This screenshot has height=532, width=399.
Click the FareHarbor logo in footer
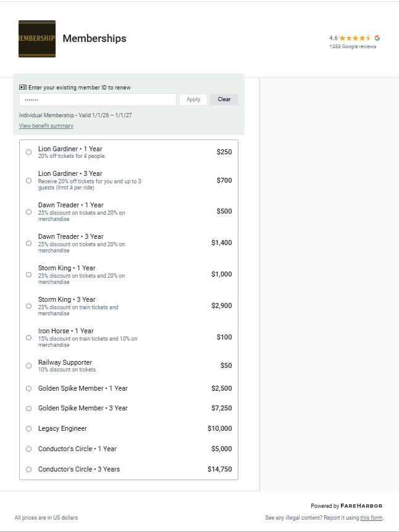tap(361, 505)
